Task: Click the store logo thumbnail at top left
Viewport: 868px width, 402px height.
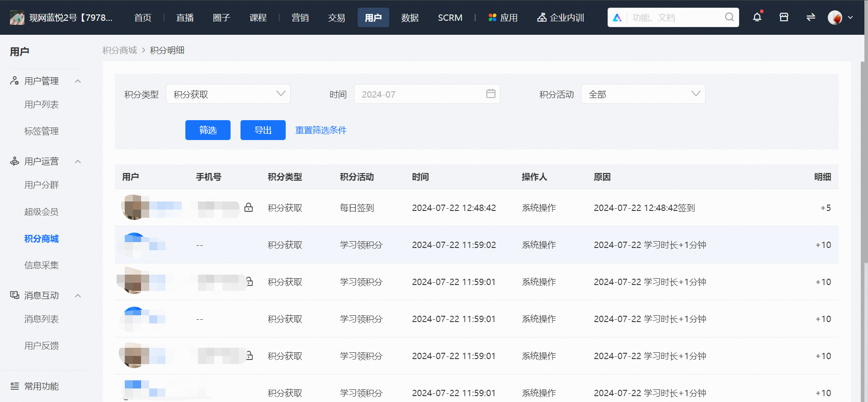Action: [17, 18]
